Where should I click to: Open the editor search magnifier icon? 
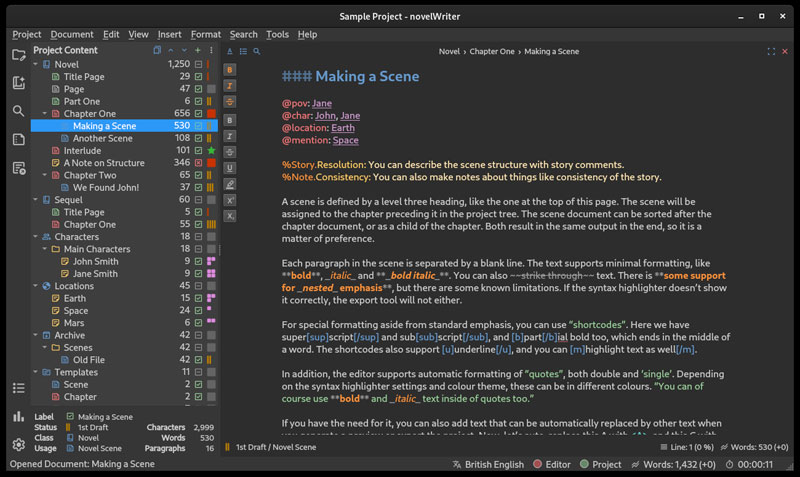[x=257, y=52]
